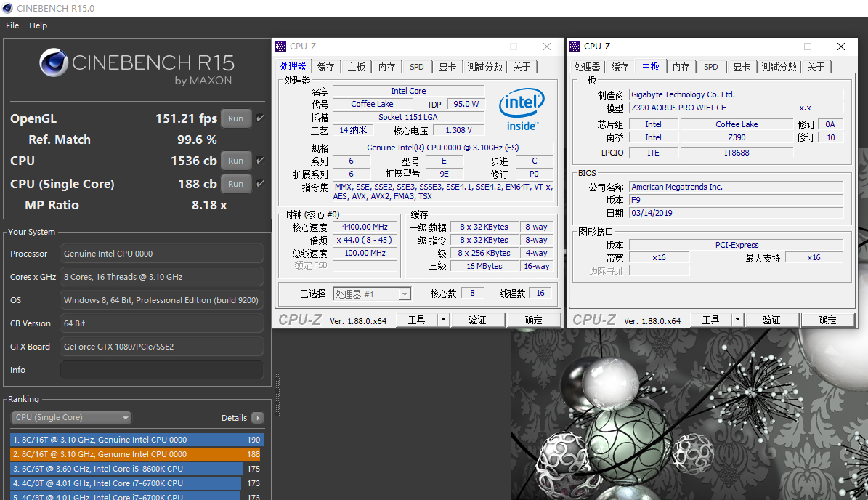The width and height of the screenshot is (868, 500).
Task: Click 验证 button in left CPU-Z window
Action: coord(477,320)
